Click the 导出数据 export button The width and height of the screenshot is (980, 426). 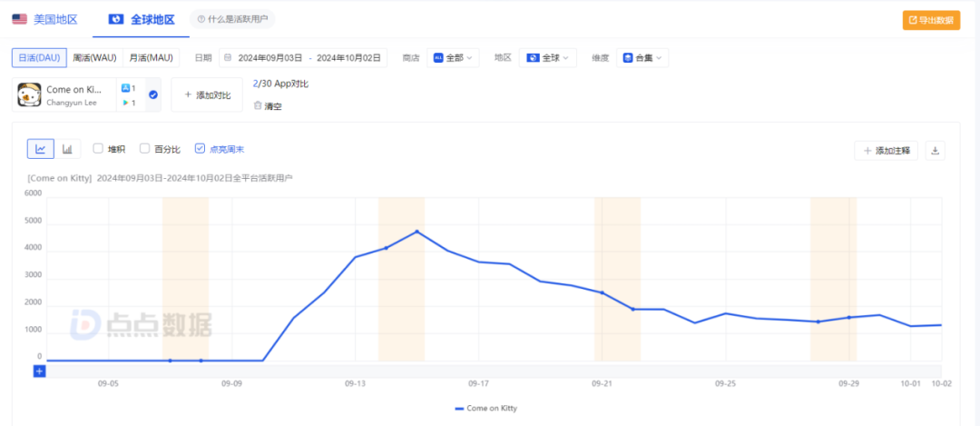(931, 20)
